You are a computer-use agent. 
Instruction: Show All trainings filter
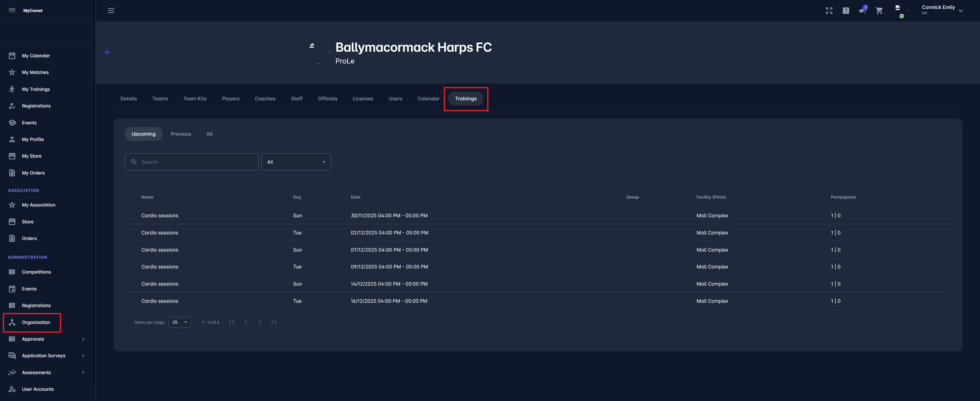click(209, 134)
